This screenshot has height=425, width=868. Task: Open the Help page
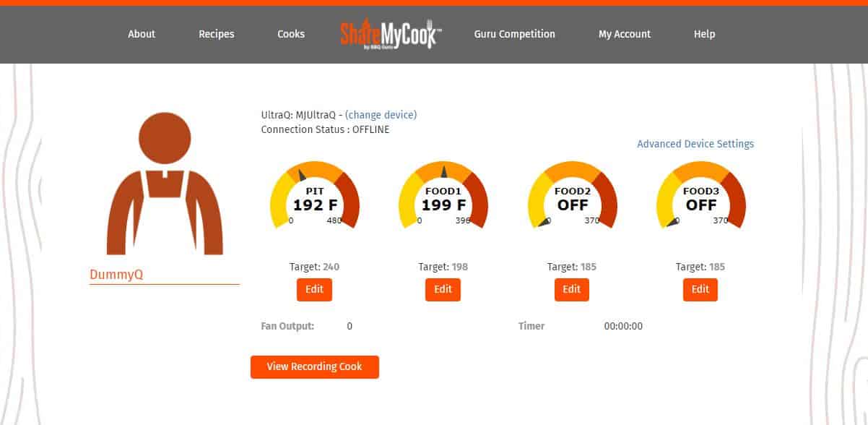[704, 34]
